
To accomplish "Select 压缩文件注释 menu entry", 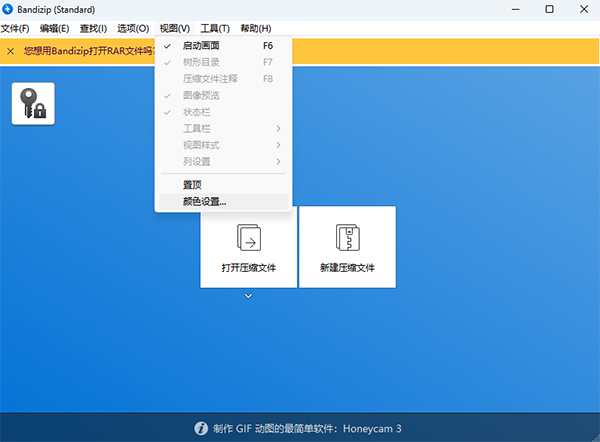I will [x=223, y=79].
